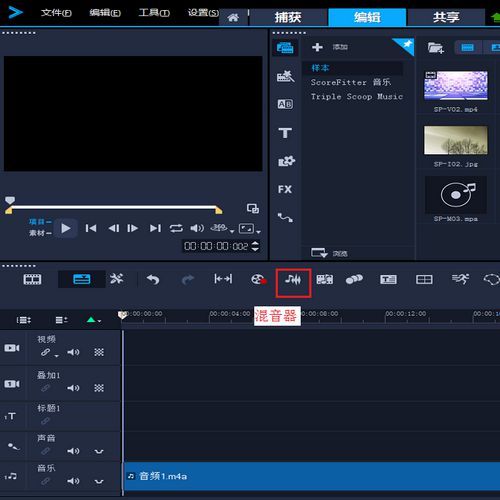Open the Title library panel
500x500 pixels.
pyautogui.click(x=285, y=133)
